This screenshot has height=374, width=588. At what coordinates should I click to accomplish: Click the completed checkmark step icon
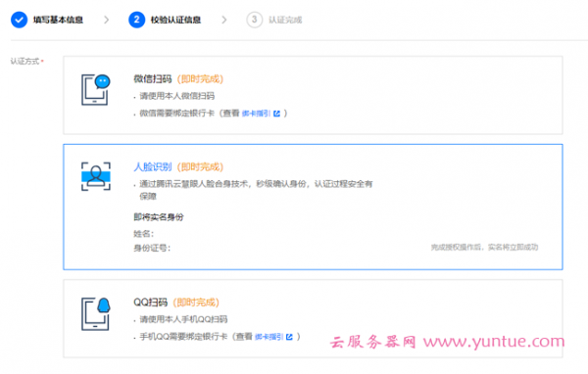[20, 20]
